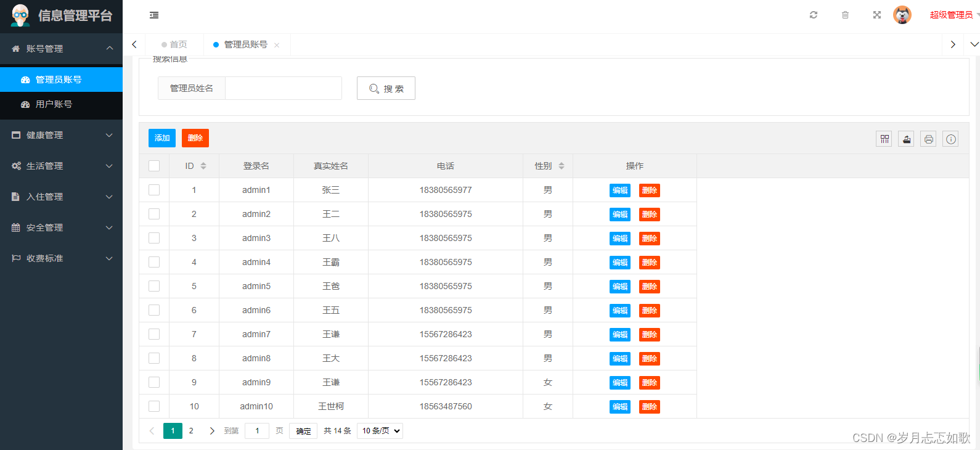Click the fullscreen expand icon
Screen dimensions: 980x450
(877, 15)
